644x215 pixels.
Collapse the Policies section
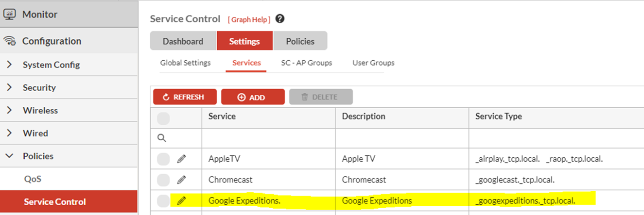9,156
